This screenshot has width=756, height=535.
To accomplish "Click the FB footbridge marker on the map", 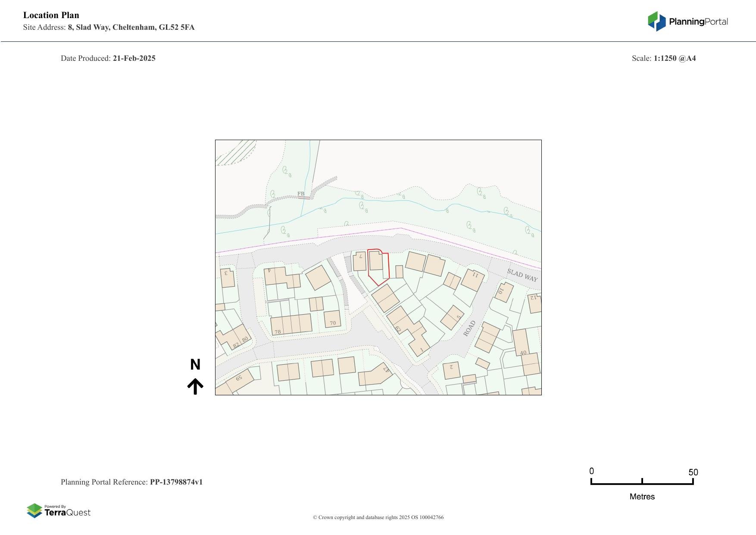I will pyautogui.click(x=300, y=193).
